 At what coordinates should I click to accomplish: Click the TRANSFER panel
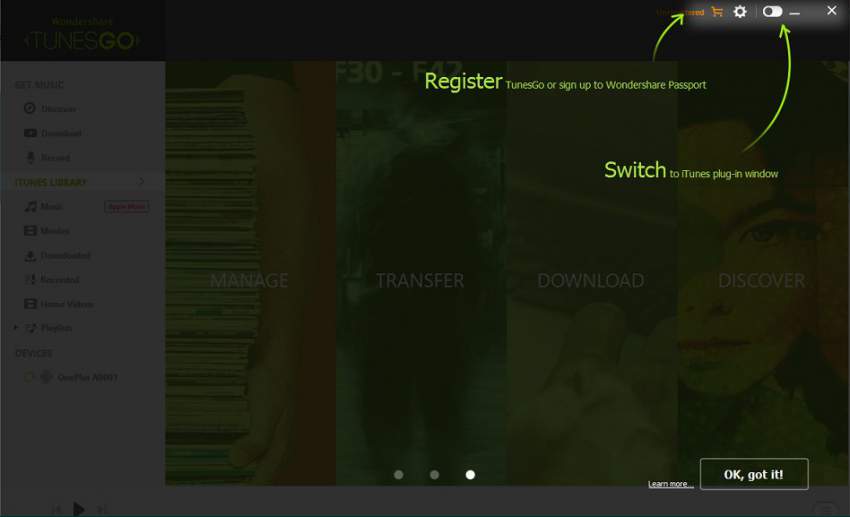421,273
